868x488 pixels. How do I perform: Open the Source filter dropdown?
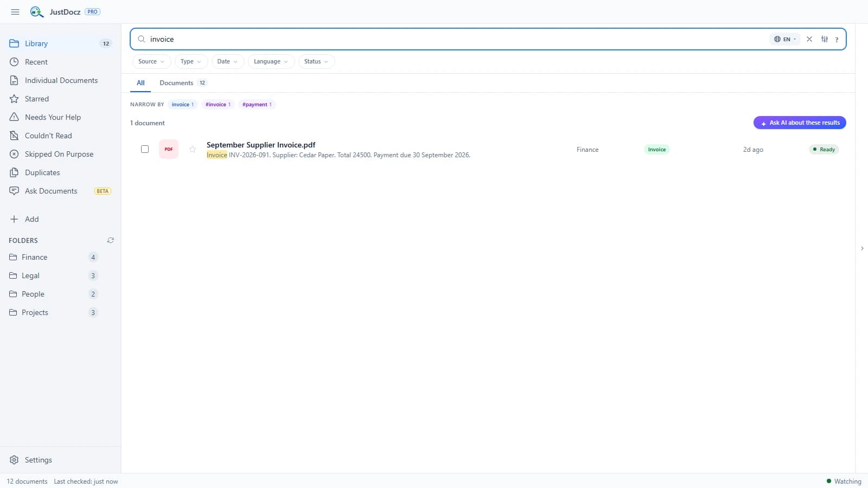(x=151, y=61)
